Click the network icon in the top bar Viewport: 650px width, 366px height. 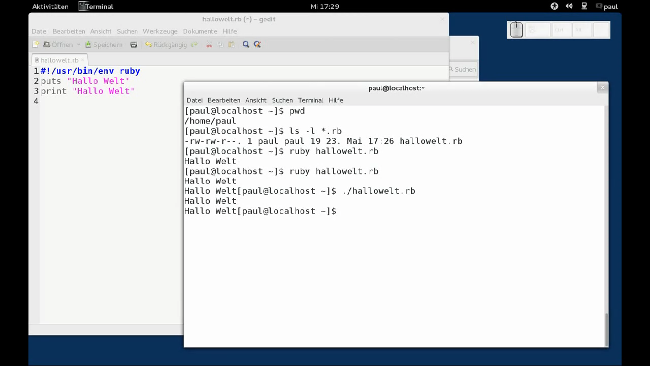584,6
